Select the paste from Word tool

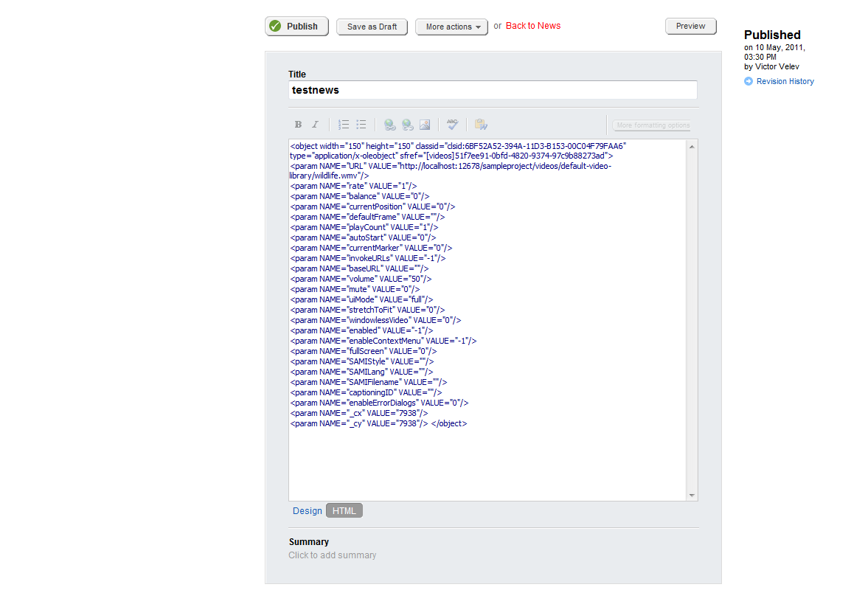(x=481, y=125)
